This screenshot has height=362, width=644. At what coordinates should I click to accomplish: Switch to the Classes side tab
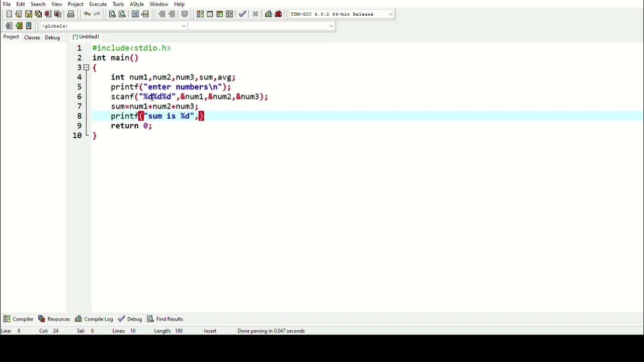[x=32, y=37]
